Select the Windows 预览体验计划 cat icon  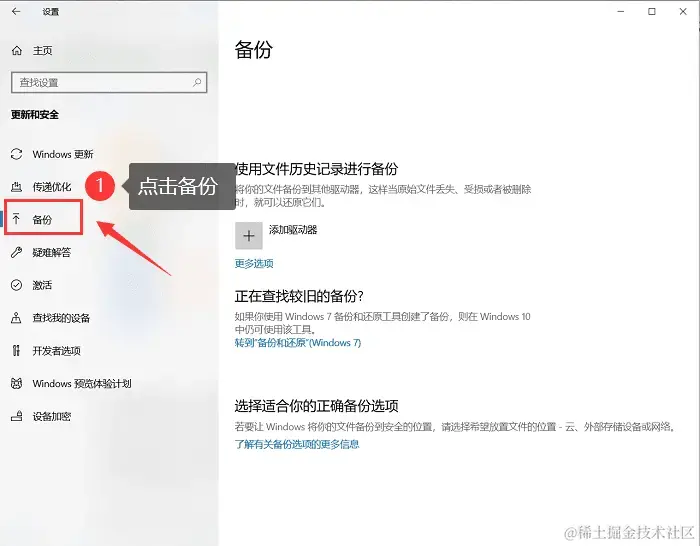[17, 383]
